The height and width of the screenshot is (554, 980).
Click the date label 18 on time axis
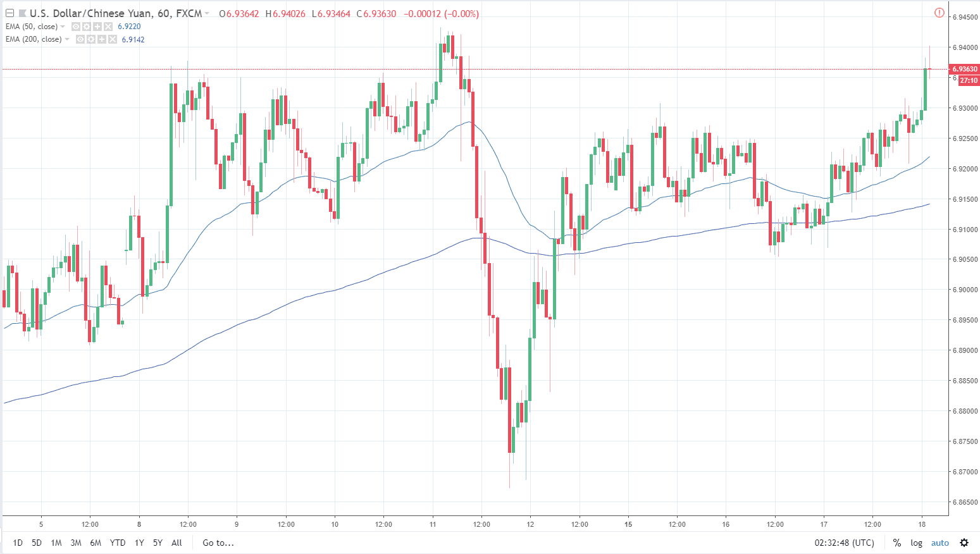pos(922,524)
